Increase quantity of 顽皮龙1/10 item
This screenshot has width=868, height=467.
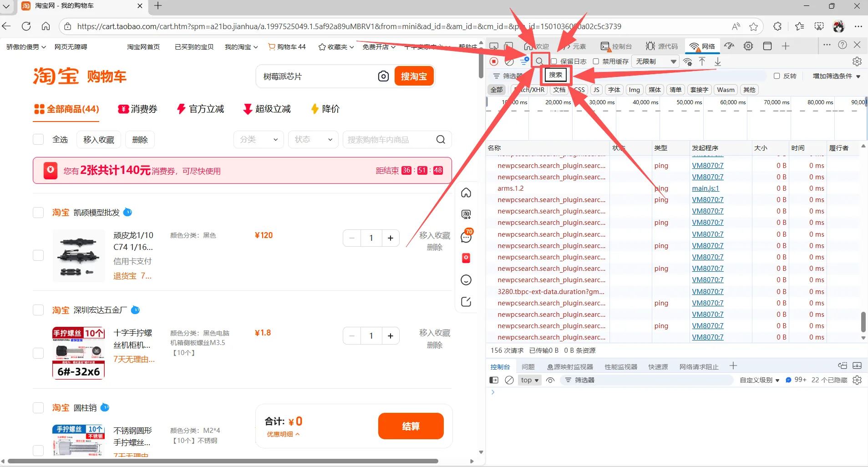(x=390, y=238)
